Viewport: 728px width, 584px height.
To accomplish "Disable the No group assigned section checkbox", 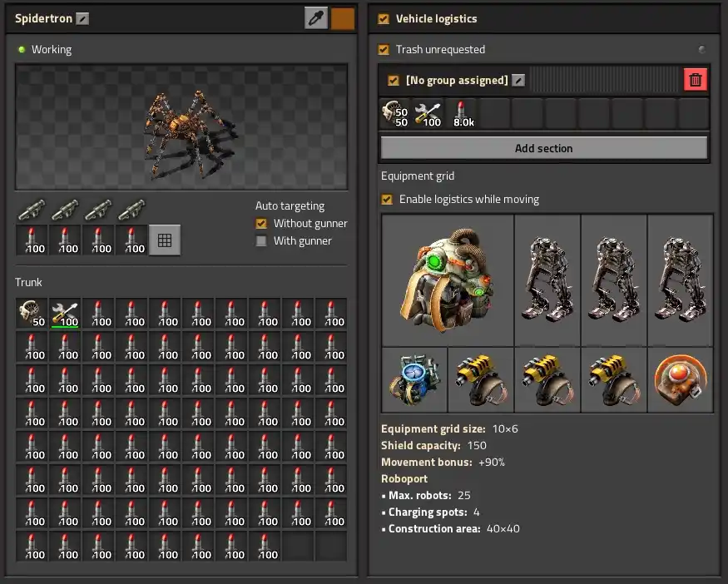I will tap(394, 81).
